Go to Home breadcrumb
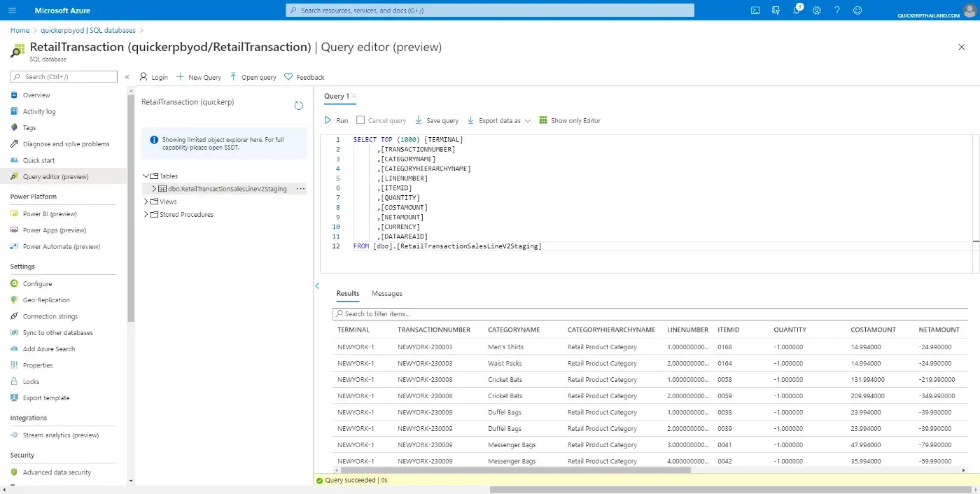The image size is (980, 494). [20, 31]
